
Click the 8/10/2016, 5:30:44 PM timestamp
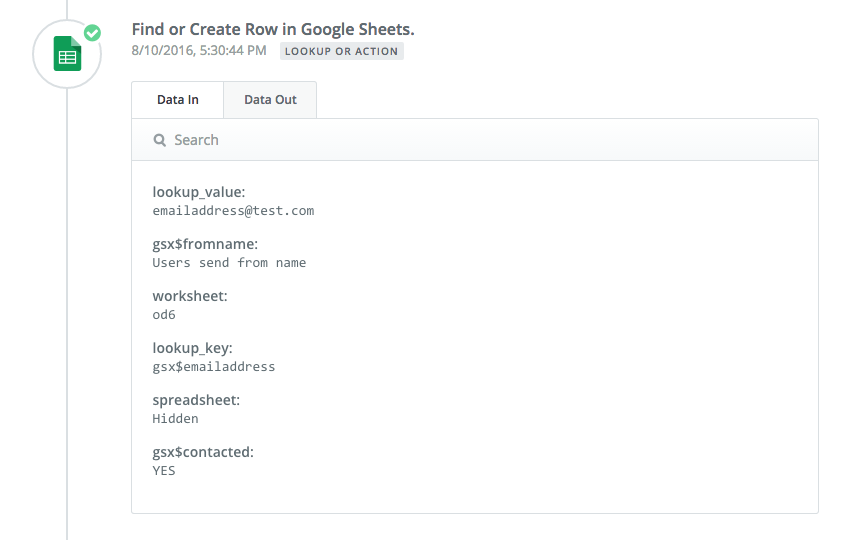(199, 51)
